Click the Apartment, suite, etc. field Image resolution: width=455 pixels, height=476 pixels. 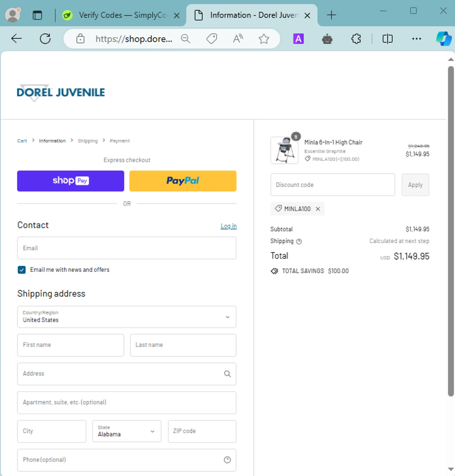[x=127, y=403]
